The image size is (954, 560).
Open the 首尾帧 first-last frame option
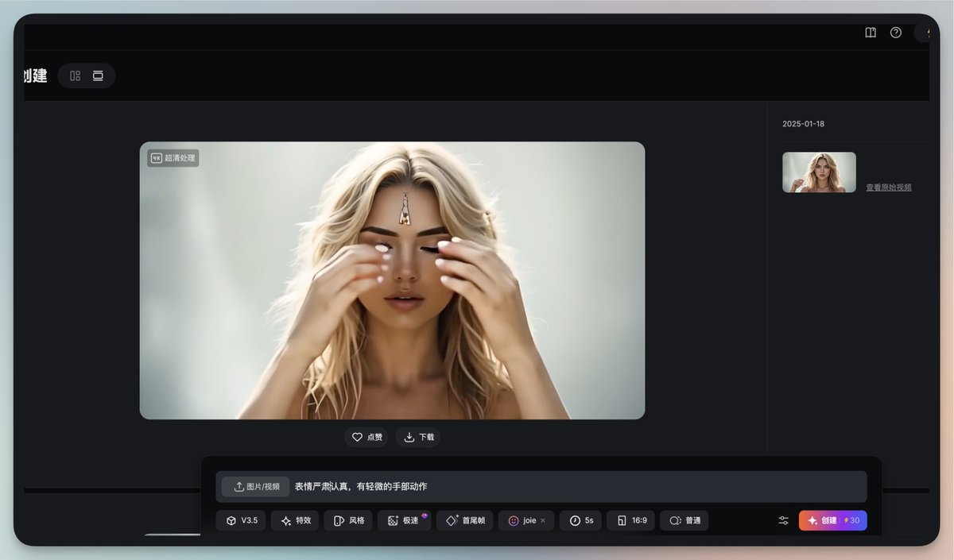tap(464, 520)
